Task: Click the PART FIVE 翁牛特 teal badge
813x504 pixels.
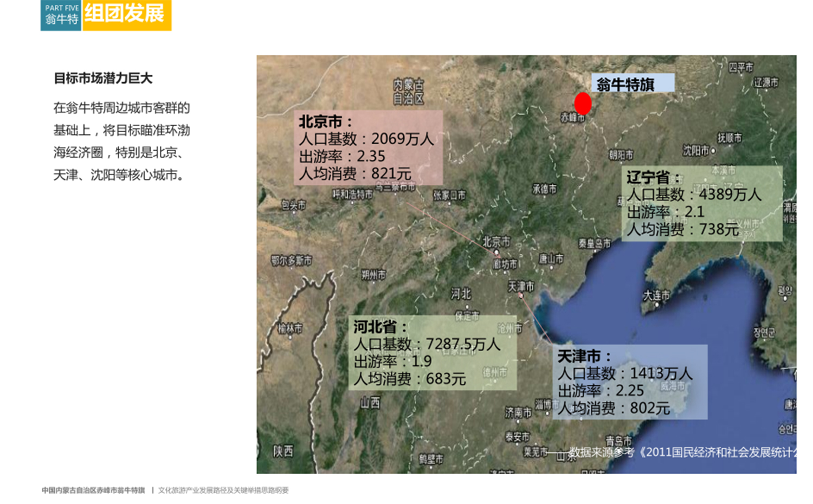Action: coord(61,15)
